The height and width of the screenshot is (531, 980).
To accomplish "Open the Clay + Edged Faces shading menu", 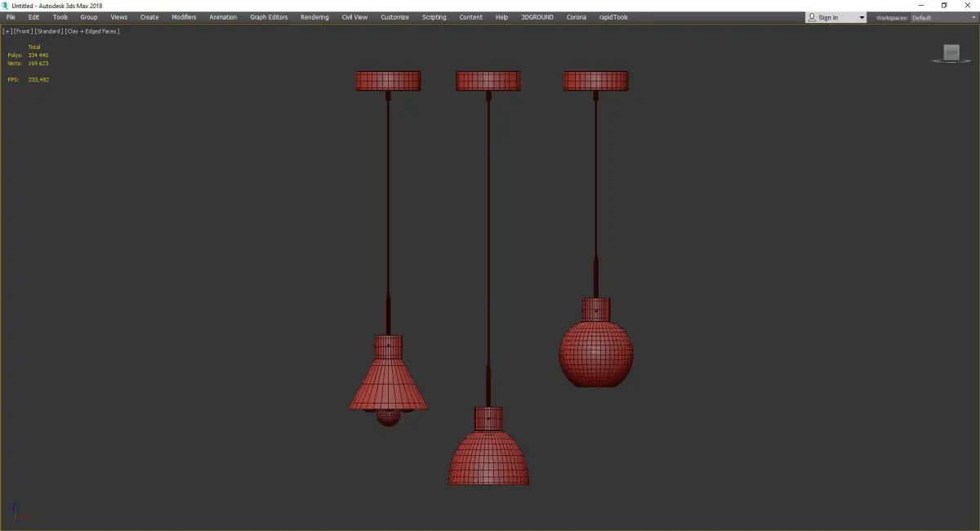I will pyautogui.click(x=92, y=31).
